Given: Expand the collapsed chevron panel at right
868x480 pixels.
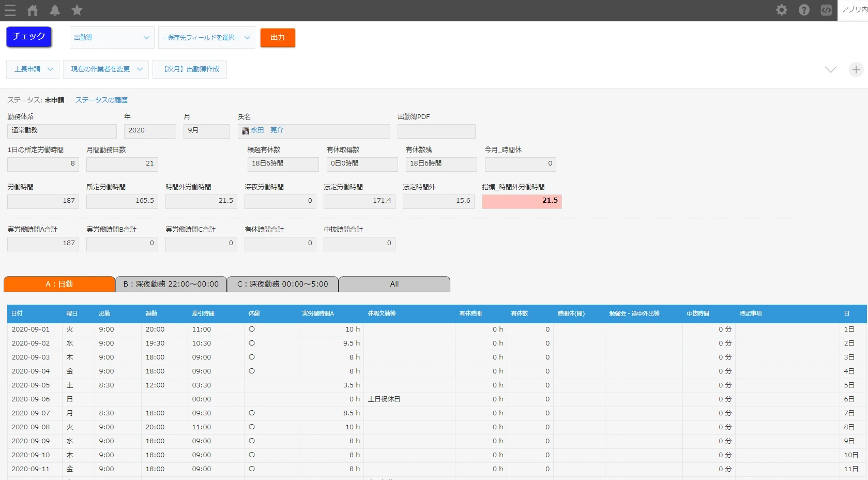Looking at the screenshot, I should (x=830, y=69).
